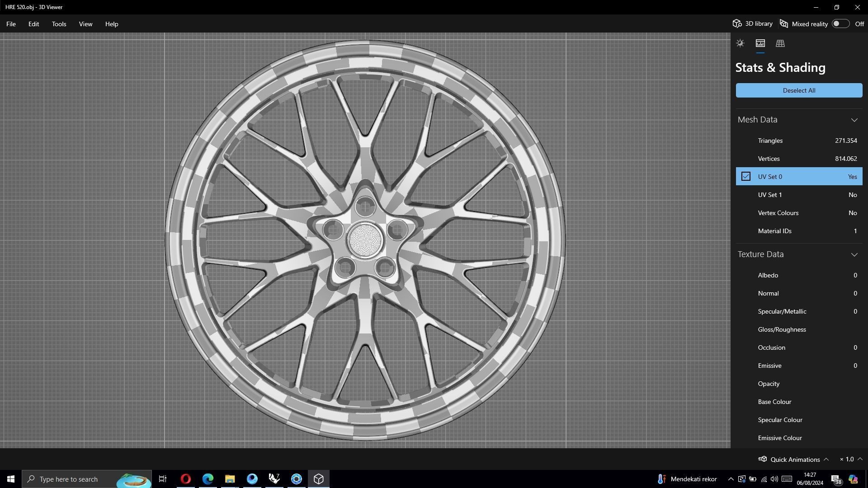The height and width of the screenshot is (488, 868).
Task: Click the weather widget Mendekati rekor
Action: coord(687,479)
